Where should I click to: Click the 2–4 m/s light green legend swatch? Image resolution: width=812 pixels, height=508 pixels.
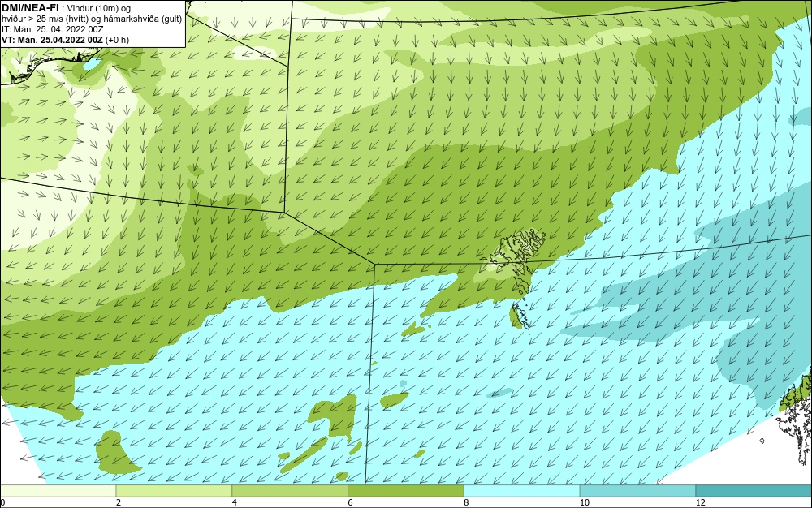pyautogui.click(x=174, y=491)
